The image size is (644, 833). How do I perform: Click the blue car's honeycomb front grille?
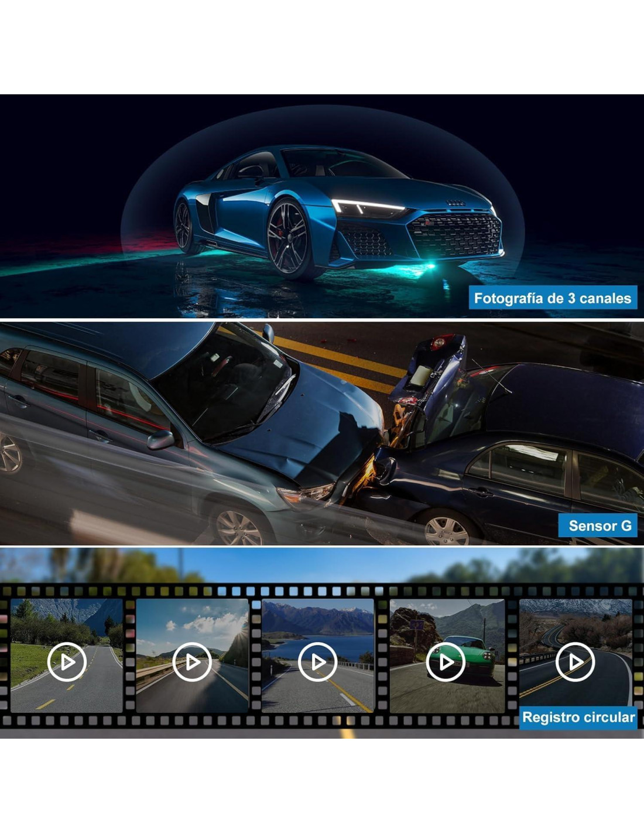coord(454,235)
